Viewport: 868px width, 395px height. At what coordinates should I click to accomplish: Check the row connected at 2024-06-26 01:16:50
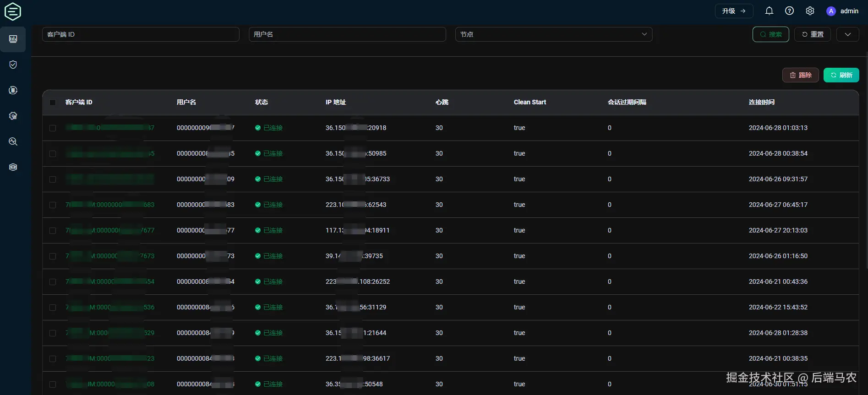53,256
